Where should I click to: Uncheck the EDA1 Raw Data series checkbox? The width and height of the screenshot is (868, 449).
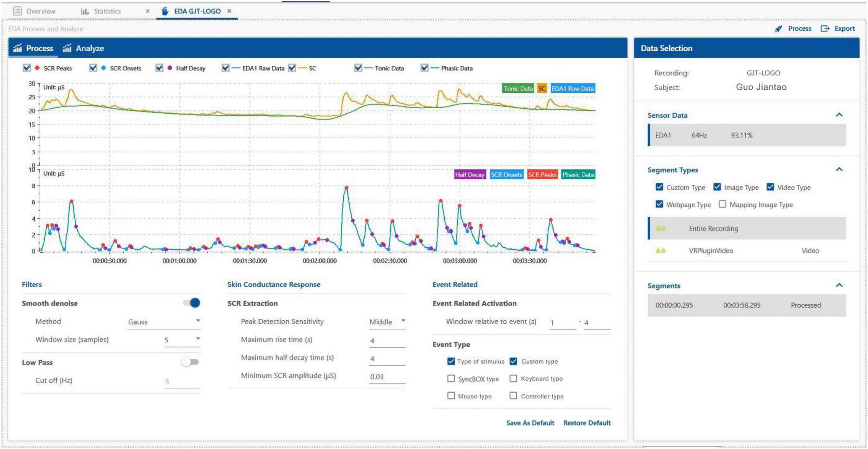click(x=225, y=68)
